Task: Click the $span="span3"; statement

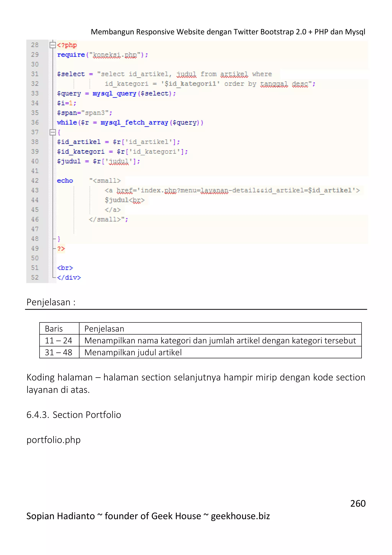Action: [84, 113]
